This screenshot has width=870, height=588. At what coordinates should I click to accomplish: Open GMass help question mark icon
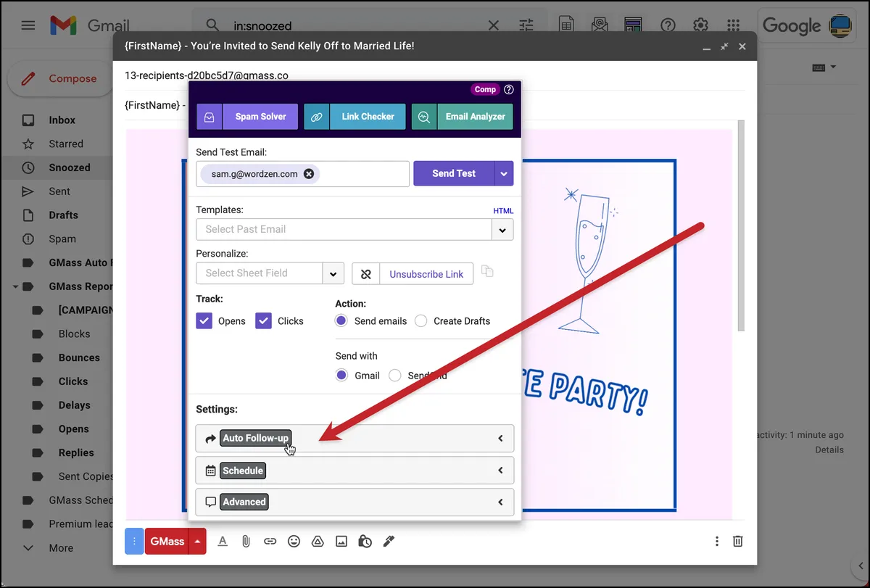coord(509,90)
